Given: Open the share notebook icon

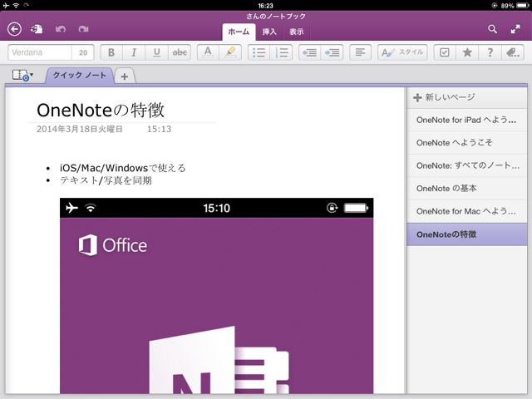Looking at the screenshot, I should pyautogui.click(x=37, y=29).
